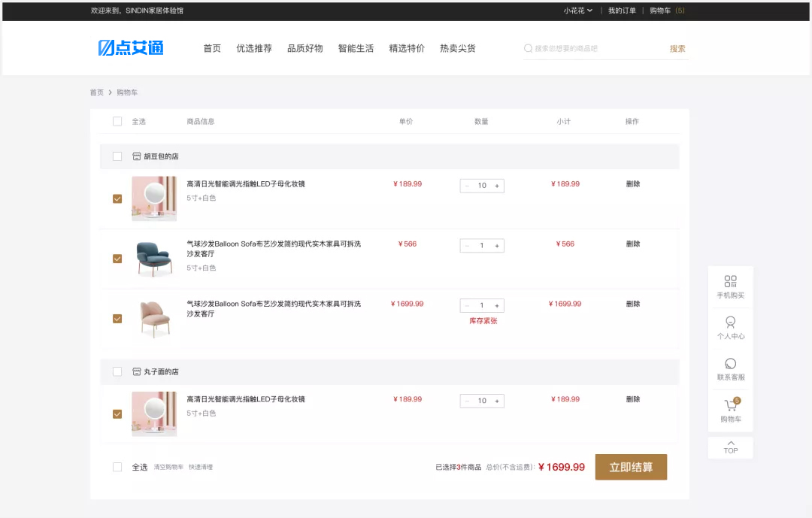The image size is (812, 518).
Task: Open first makeup mirror product thumbnail
Action: coord(154,199)
